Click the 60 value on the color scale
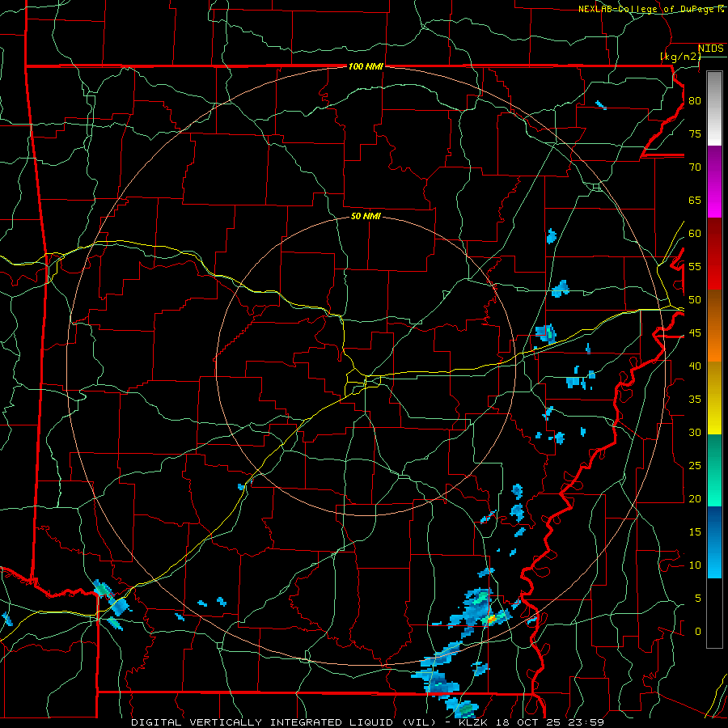Screen dimensions: 728x728 tap(695, 234)
